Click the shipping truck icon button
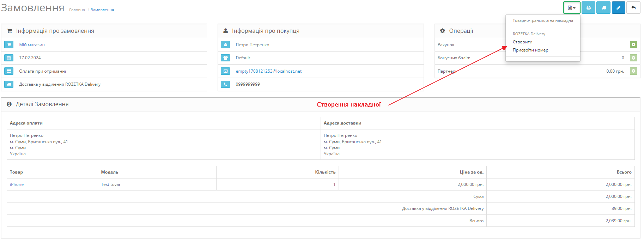This screenshot has height=242, width=644. point(603,8)
